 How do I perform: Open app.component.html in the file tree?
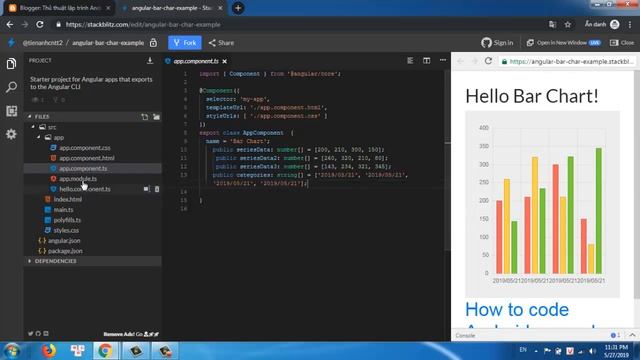point(87,158)
